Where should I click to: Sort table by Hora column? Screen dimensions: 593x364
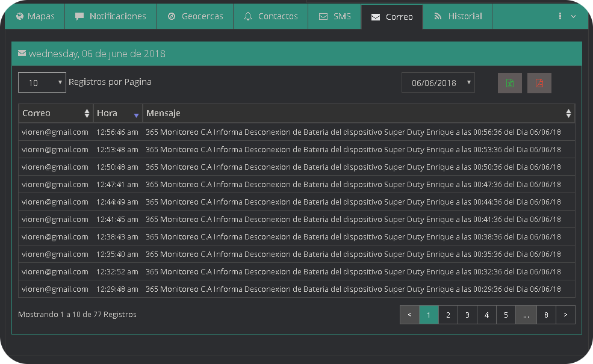click(x=118, y=113)
